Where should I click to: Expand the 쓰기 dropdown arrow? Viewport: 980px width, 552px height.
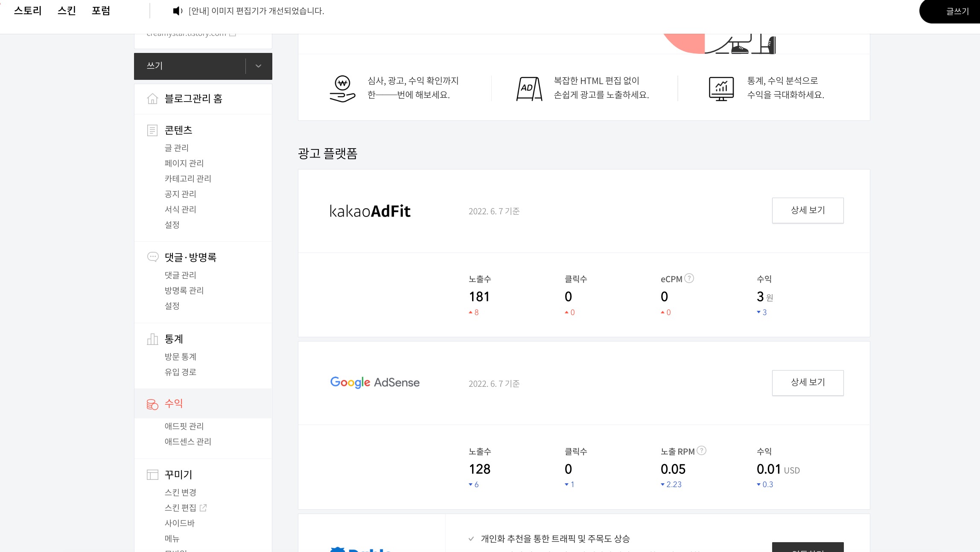tap(258, 66)
